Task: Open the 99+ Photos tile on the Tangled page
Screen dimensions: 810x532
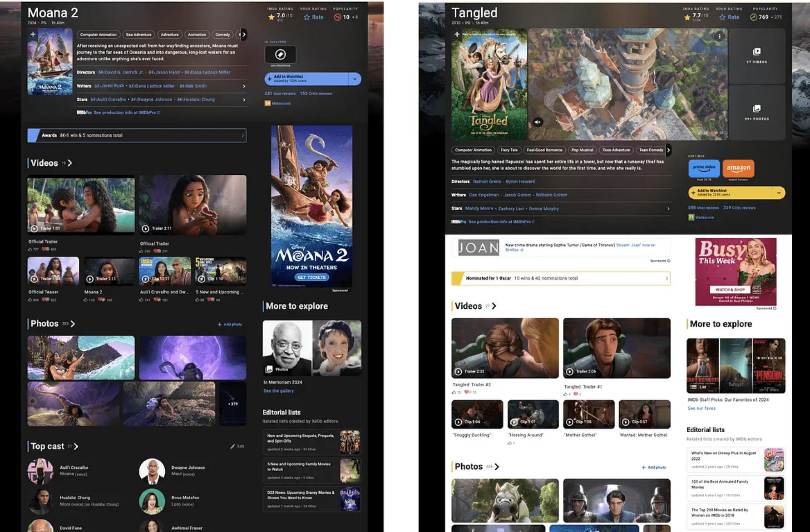Action: point(757,112)
